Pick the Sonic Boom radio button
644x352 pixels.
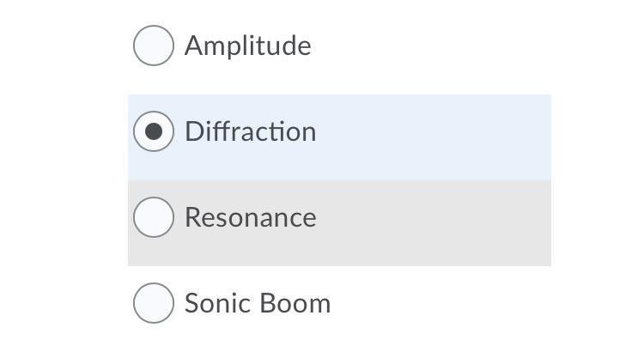coord(154,303)
